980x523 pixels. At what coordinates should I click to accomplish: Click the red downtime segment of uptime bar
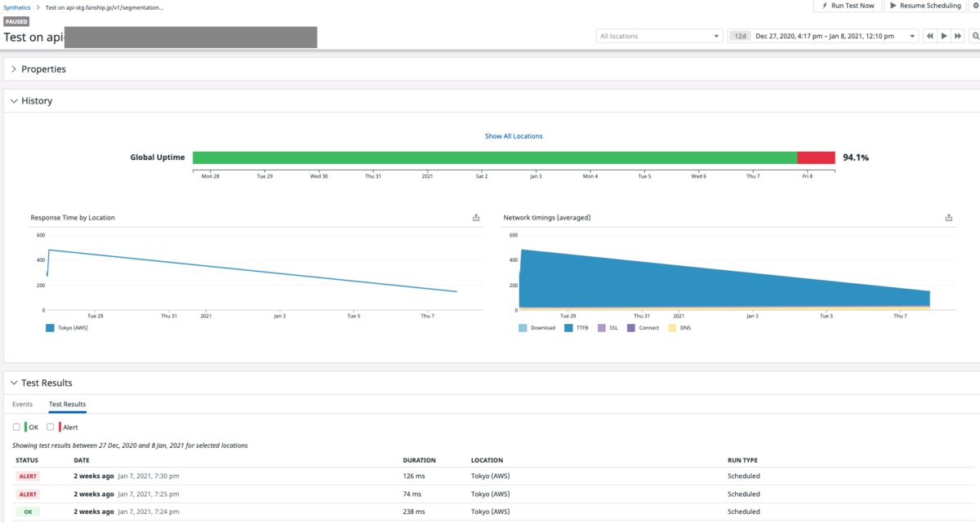coord(816,157)
